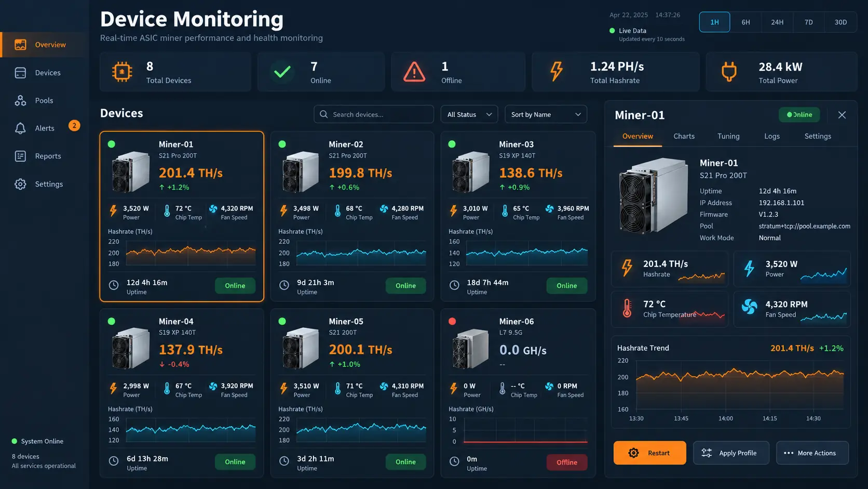The image size is (868, 489).
Task: Click the sidebar Settings gear icon
Action: coord(20,184)
